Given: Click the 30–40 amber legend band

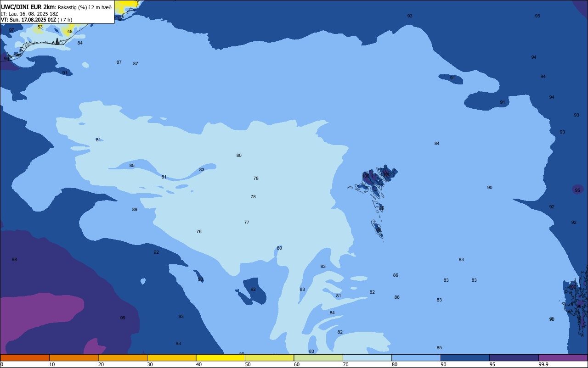Looking at the screenshot, I should 171,357.
